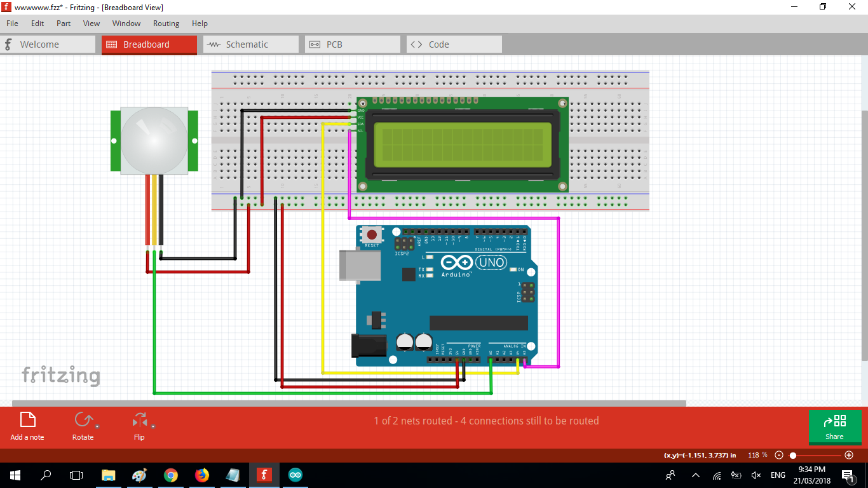868x488 pixels.
Task: Open the Window menu
Action: tap(126, 24)
